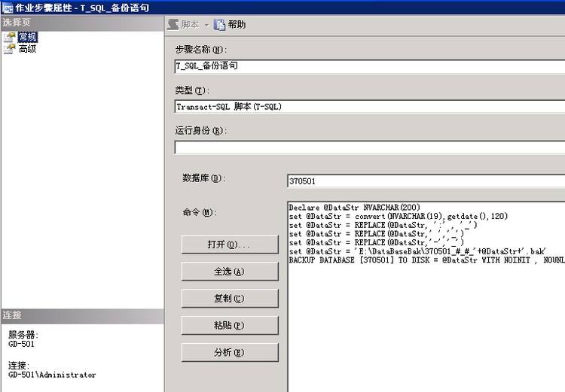Click the 选择页 panel header
The image size is (565, 392).
(83, 23)
